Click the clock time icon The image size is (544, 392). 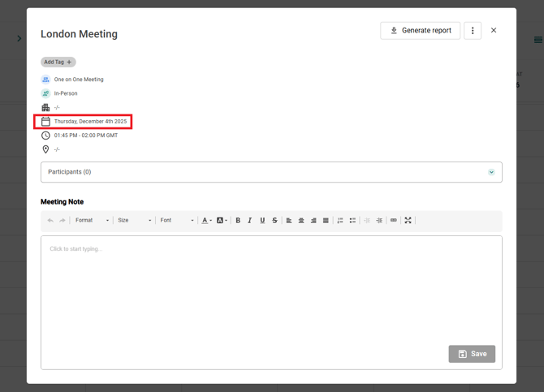click(x=45, y=136)
